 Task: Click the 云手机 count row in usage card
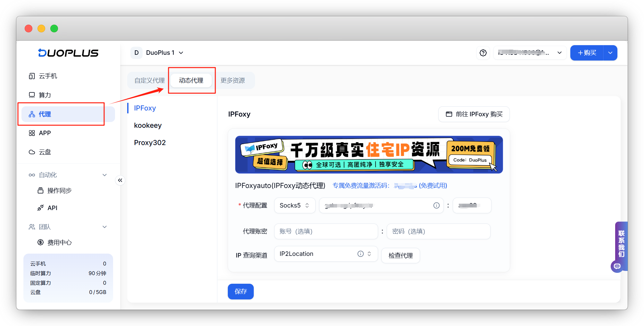[68, 264]
